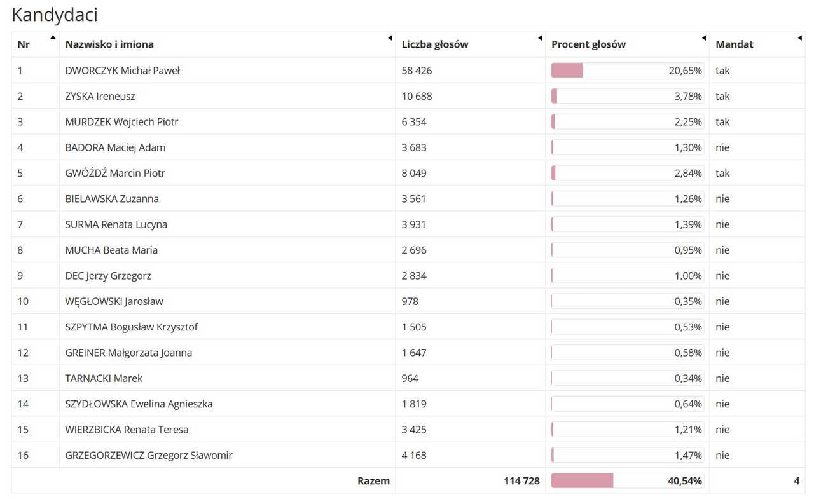Click sort arrow in Nazwisko i imiona header
Viewport: 814px width, 504px height.
click(x=390, y=38)
